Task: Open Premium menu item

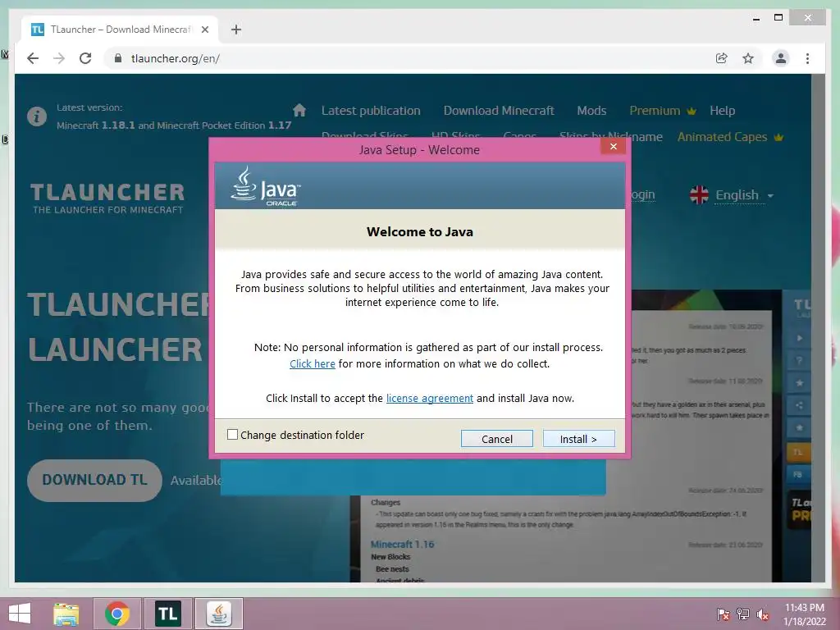Action: pyautogui.click(x=663, y=111)
